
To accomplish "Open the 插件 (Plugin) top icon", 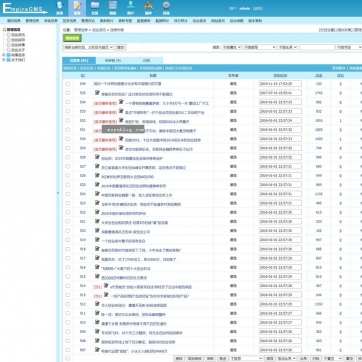I will point(148,8).
